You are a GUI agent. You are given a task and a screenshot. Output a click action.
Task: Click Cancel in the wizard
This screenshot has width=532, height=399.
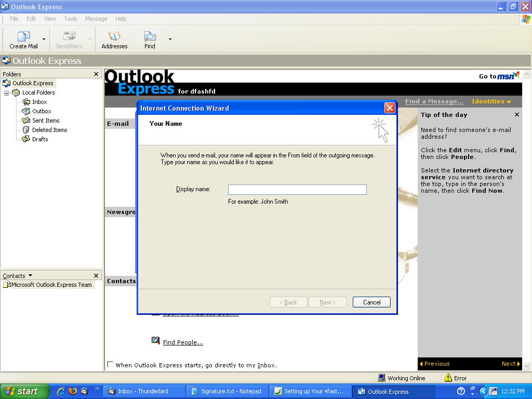(x=371, y=302)
